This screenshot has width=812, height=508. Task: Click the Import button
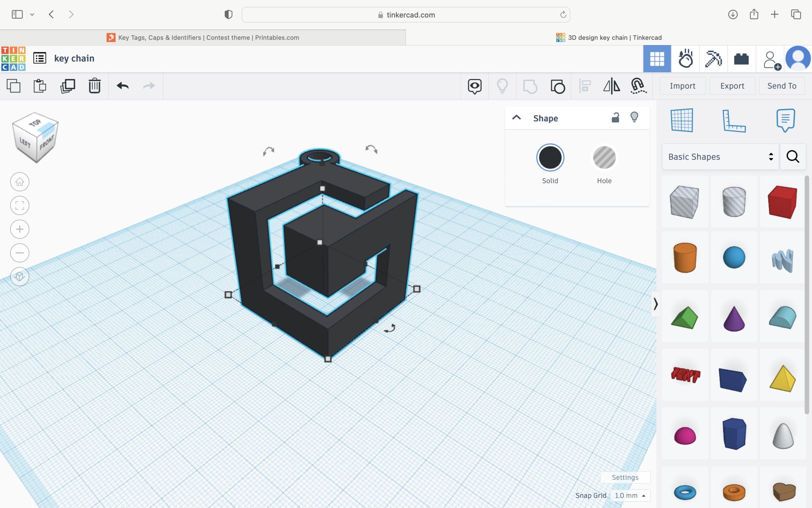click(x=682, y=86)
